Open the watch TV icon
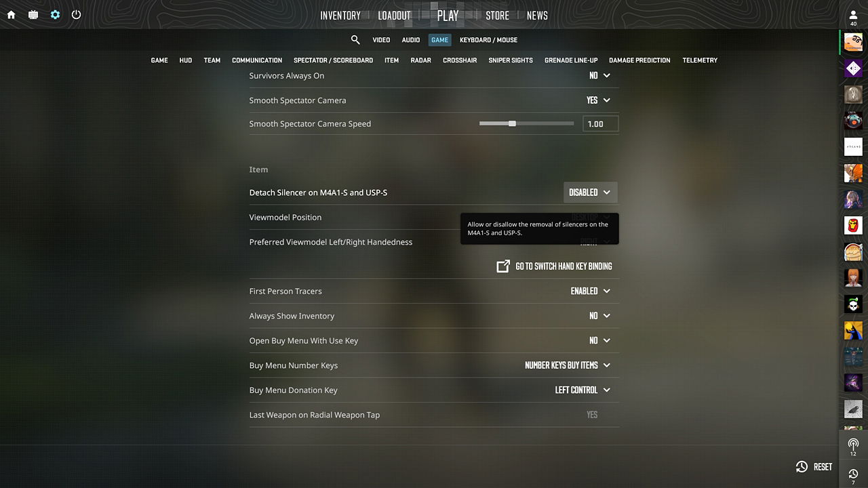 pos(33,15)
